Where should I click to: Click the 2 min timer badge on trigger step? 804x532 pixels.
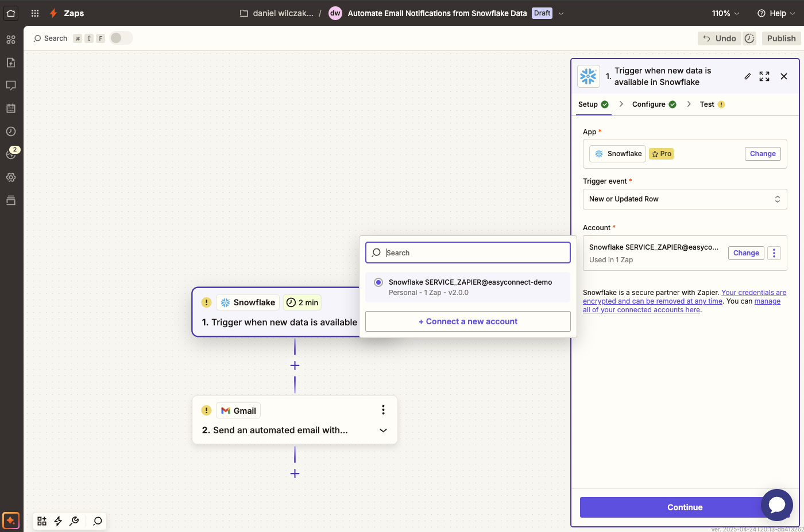(x=302, y=302)
